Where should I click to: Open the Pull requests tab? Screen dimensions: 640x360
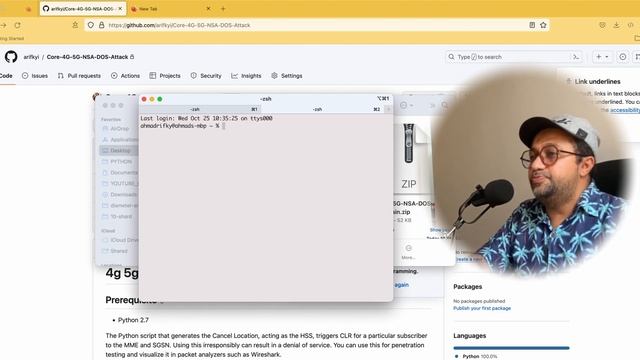click(79, 76)
